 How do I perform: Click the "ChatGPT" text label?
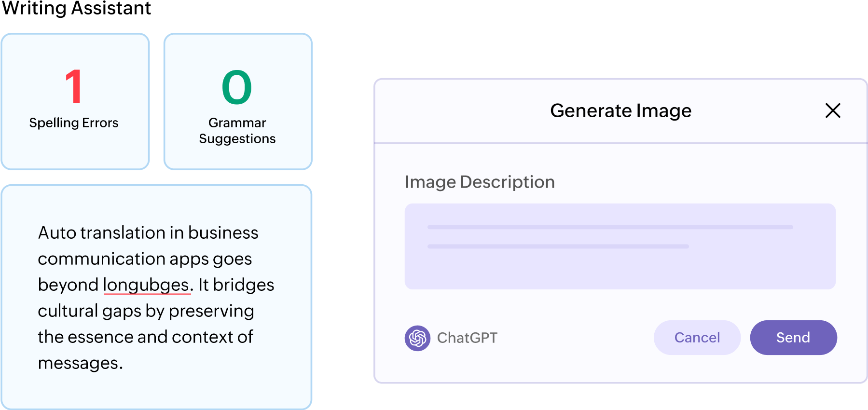pyautogui.click(x=467, y=338)
